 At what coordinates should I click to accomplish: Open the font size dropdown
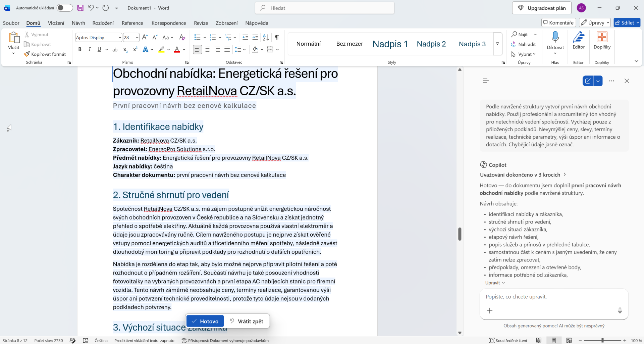[137, 37]
